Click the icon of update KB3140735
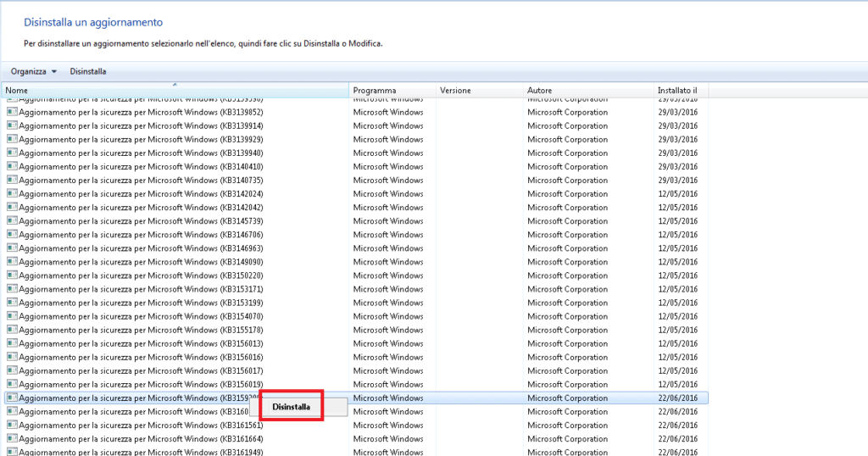 [12, 180]
